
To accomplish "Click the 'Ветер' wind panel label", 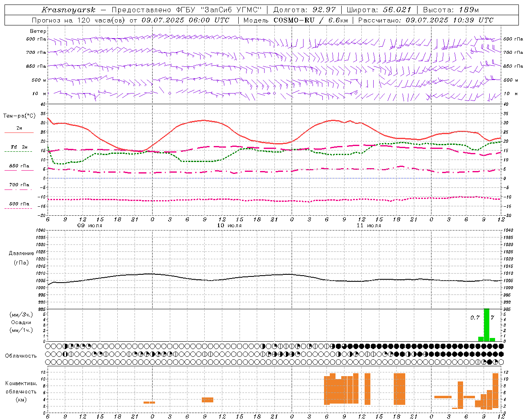I will pos(38,31).
